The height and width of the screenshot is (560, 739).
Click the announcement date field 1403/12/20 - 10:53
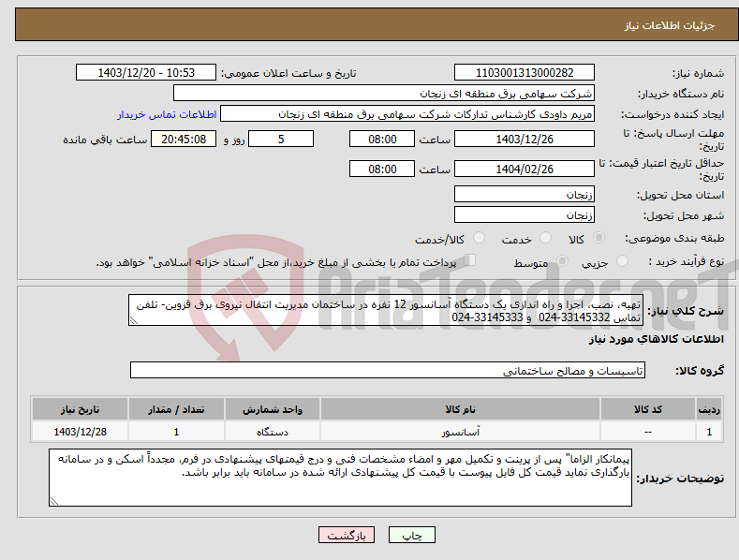(146, 73)
